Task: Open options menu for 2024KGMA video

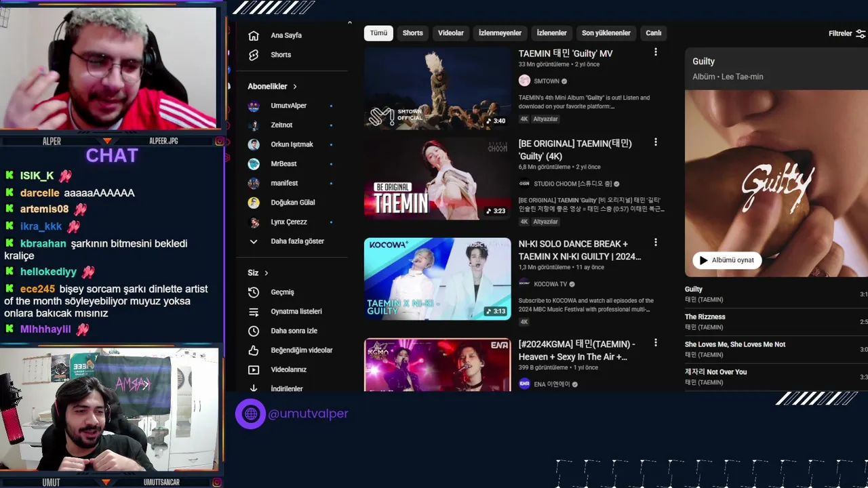Action: 655,342
